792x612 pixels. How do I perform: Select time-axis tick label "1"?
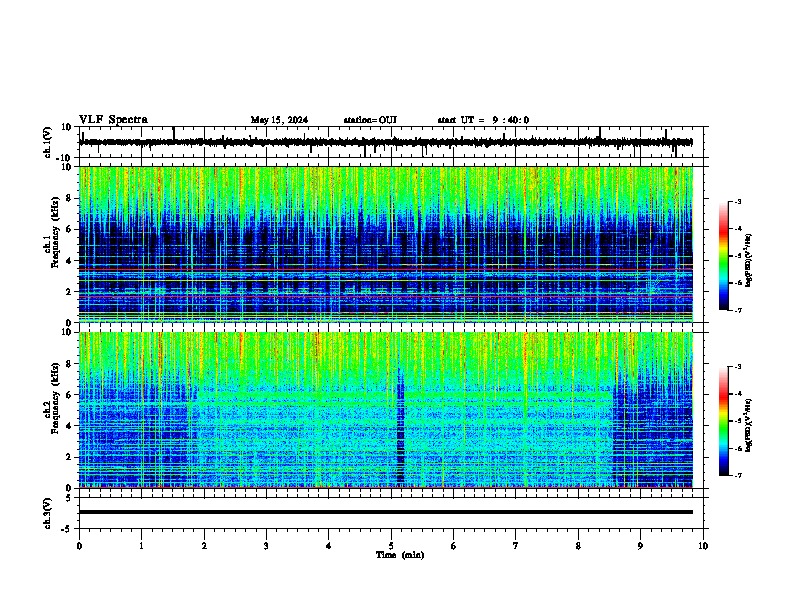point(141,546)
